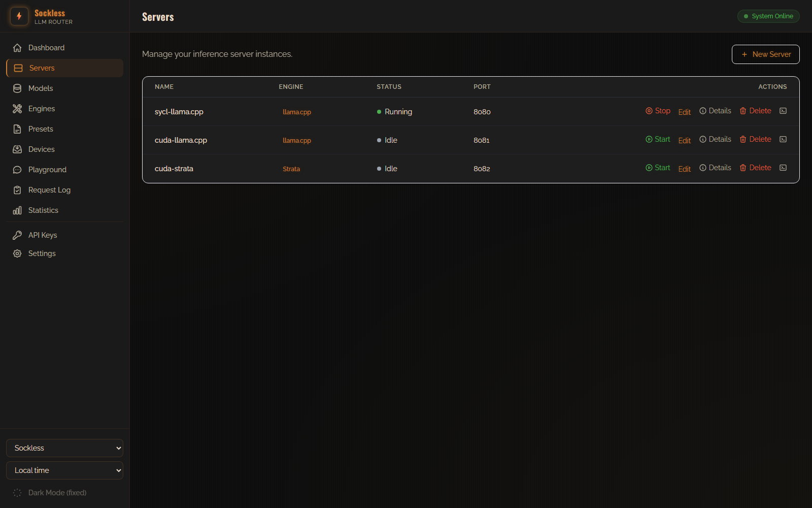Click the System Online status badge
812x508 pixels.
[768, 16]
